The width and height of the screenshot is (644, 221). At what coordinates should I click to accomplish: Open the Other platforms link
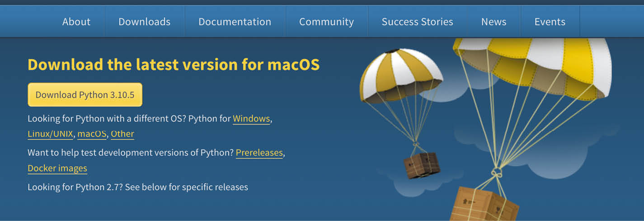[122, 134]
